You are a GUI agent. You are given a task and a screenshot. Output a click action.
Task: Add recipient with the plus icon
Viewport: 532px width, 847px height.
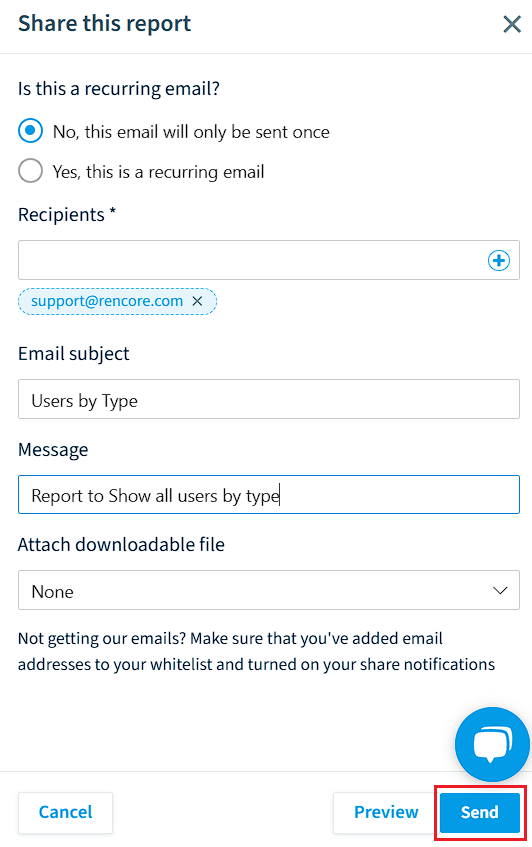499,260
